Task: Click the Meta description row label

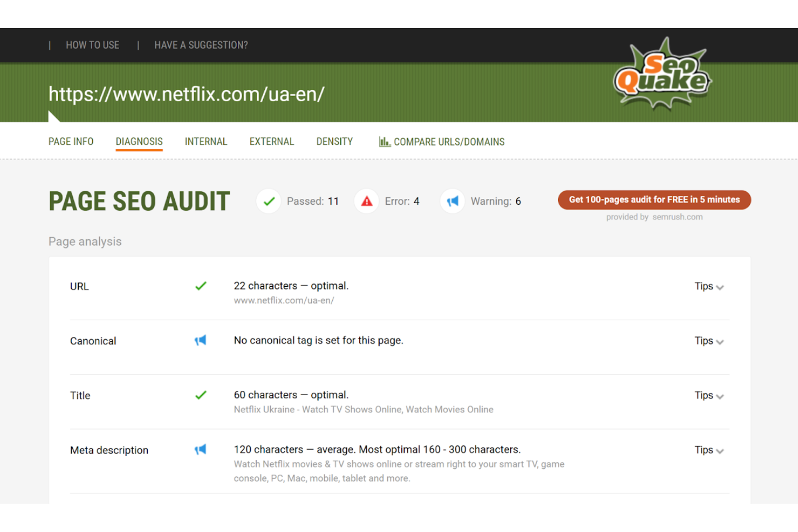Action: (x=109, y=450)
